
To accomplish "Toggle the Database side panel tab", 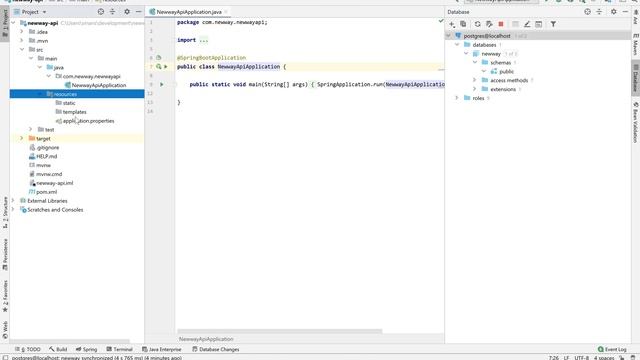I will click(636, 78).
